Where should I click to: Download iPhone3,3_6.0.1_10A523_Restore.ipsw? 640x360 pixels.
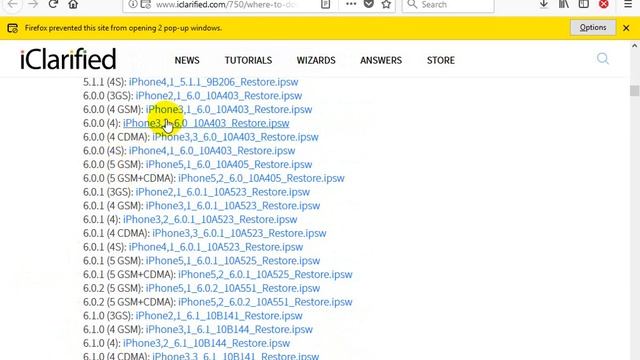239,233
